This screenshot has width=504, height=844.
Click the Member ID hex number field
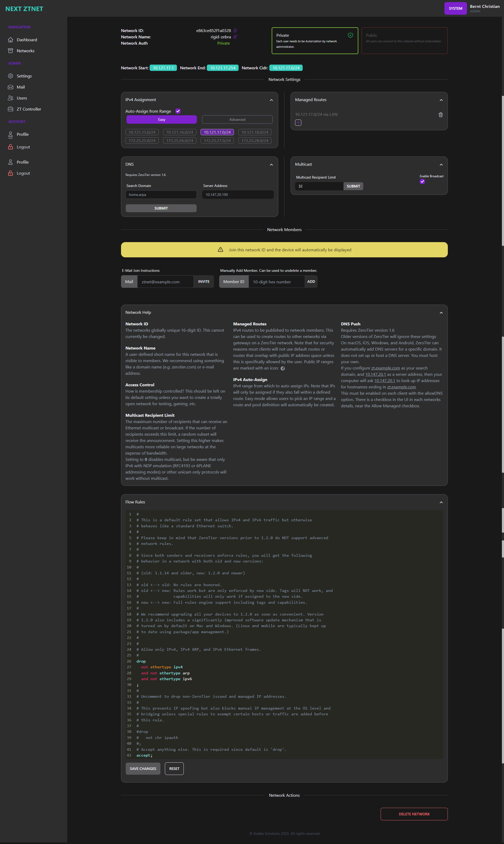click(x=276, y=282)
